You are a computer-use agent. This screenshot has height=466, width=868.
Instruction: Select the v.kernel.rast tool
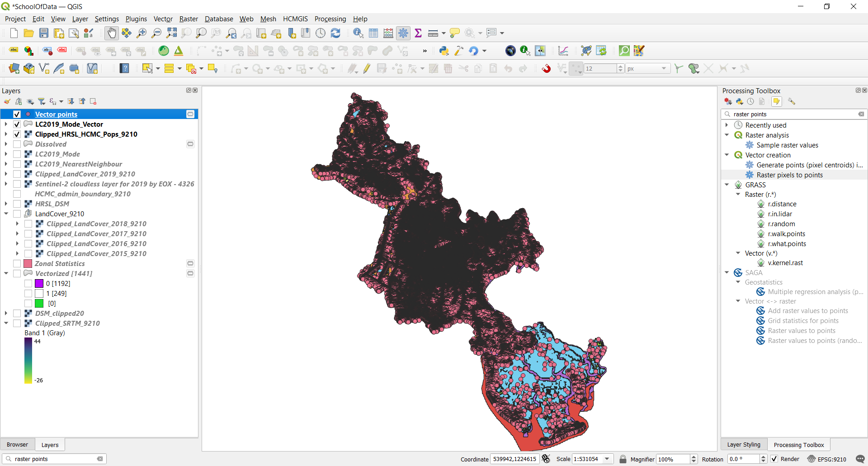click(x=785, y=263)
